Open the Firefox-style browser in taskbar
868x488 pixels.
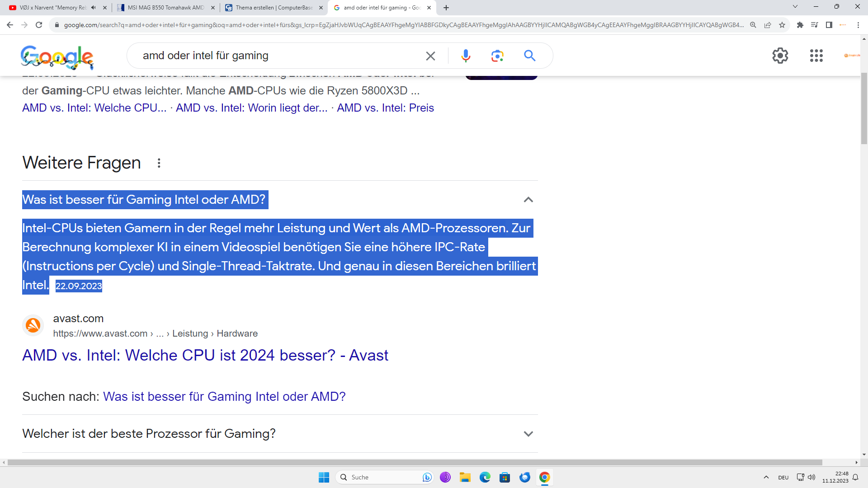(525, 477)
